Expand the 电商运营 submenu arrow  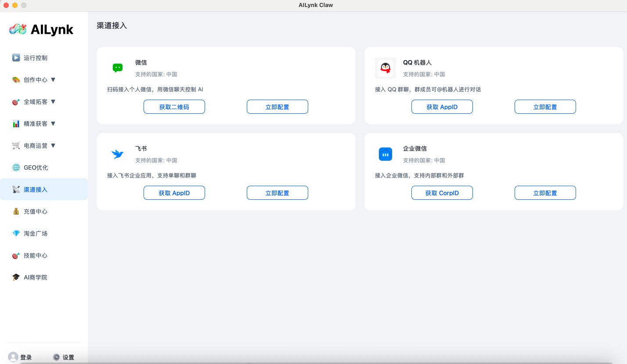tap(53, 145)
